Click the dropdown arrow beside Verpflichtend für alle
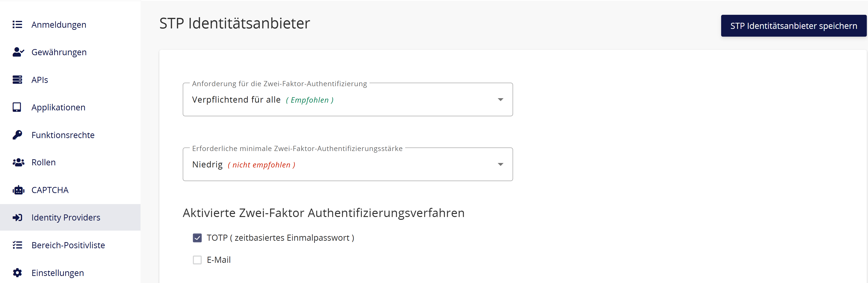This screenshot has height=283, width=868. (x=500, y=100)
